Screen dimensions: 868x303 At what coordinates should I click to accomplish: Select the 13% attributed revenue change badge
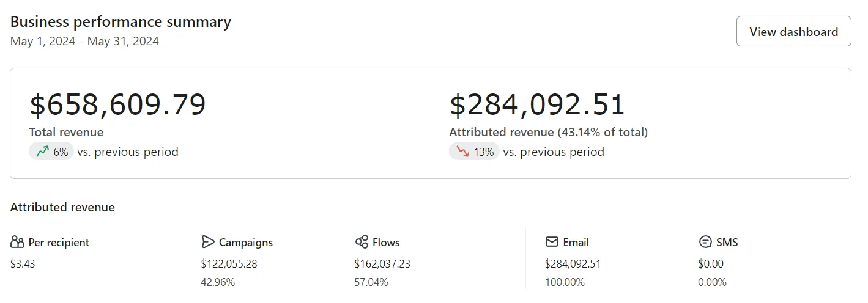tap(474, 151)
